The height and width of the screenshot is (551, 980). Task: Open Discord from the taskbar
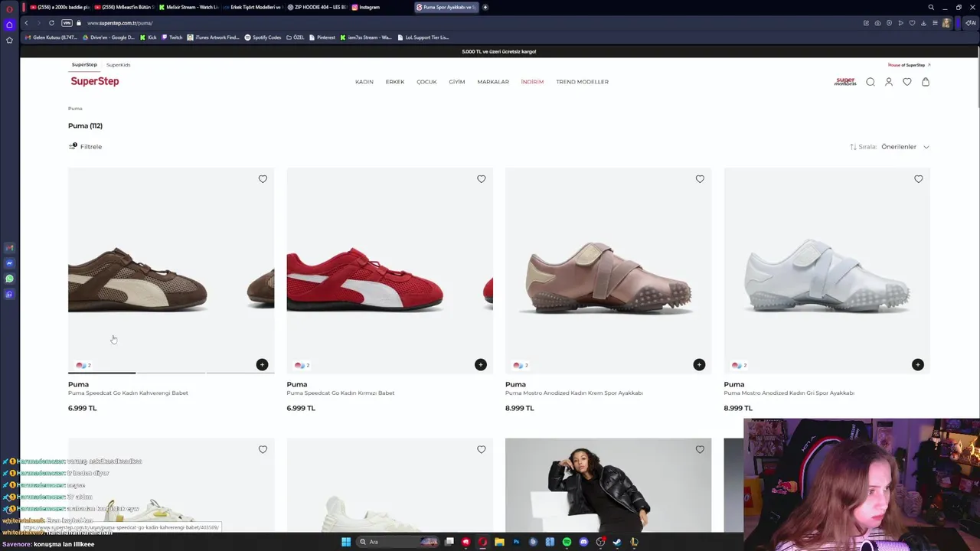click(x=583, y=542)
